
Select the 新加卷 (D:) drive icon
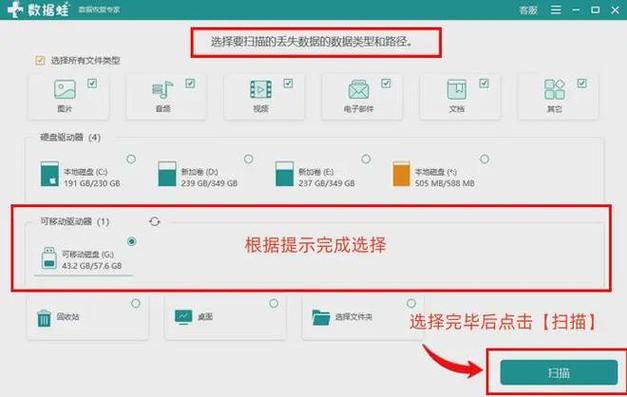[x=167, y=174]
